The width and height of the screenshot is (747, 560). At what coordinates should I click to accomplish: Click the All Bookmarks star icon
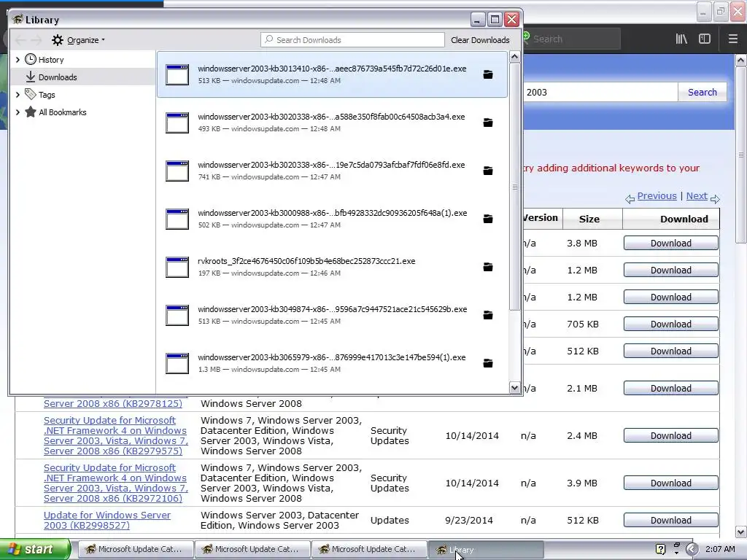pos(31,112)
